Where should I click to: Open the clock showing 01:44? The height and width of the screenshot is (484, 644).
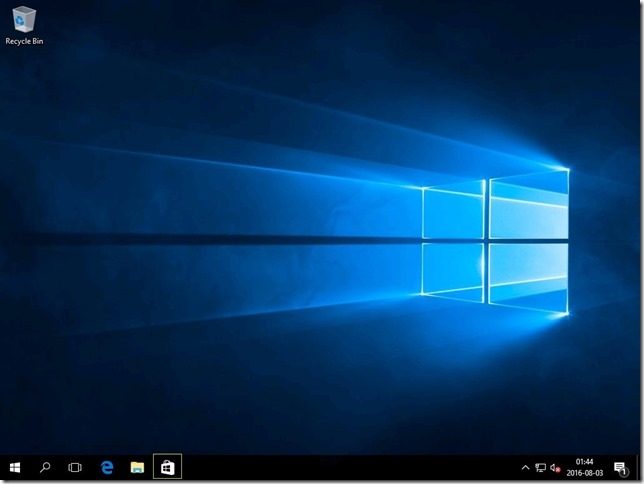click(584, 467)
